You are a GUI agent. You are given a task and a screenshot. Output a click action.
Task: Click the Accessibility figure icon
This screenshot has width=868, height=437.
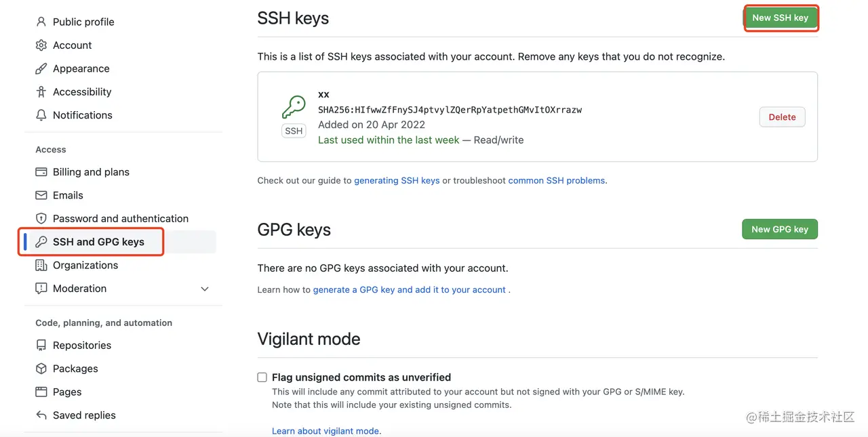click(x=41, y=91)
